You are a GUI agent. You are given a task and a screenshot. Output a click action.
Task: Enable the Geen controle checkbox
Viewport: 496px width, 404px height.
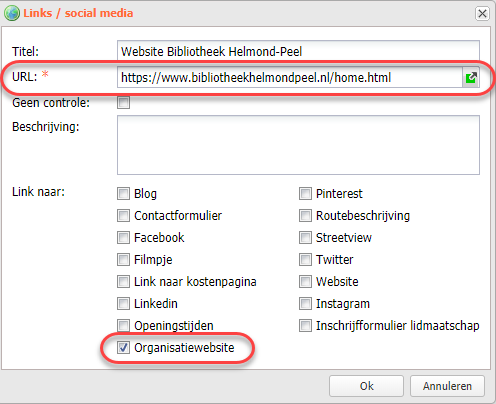[123, 103]
